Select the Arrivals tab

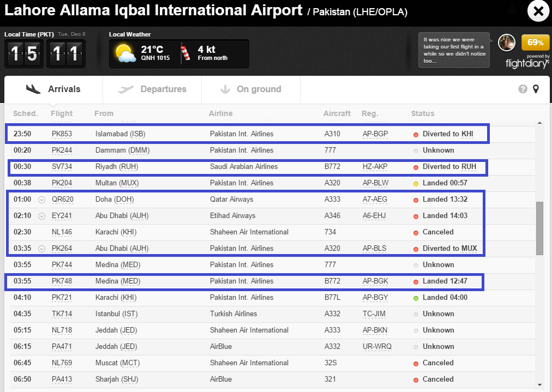click(53, 89)
